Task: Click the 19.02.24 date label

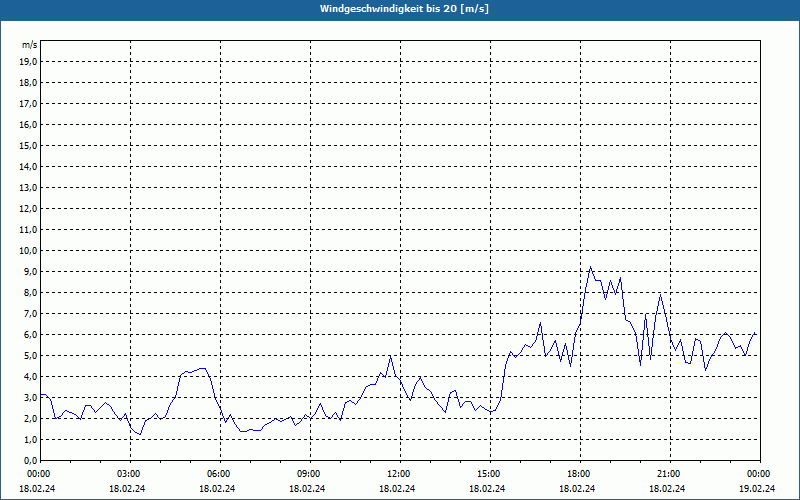Action: [x=757, y=488]
